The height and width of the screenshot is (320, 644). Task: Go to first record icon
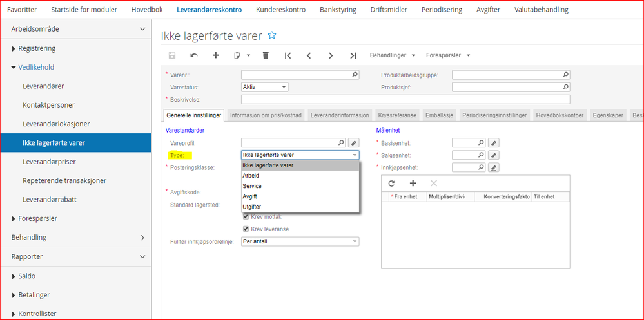[x=288, y=55]
